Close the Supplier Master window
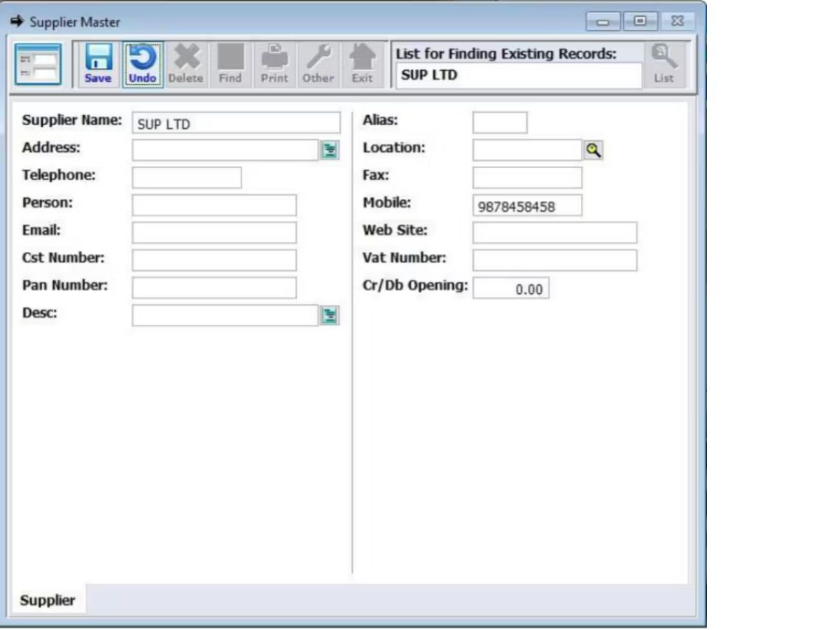The image size is (840, 630). click(676, 22)
